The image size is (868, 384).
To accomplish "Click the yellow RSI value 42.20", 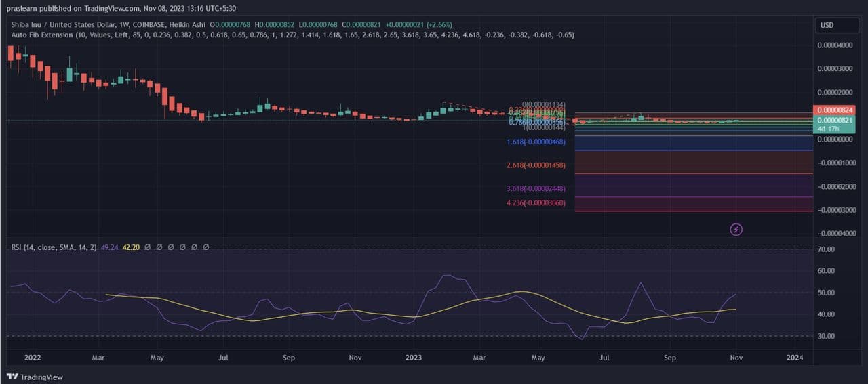I will point(130,247).
